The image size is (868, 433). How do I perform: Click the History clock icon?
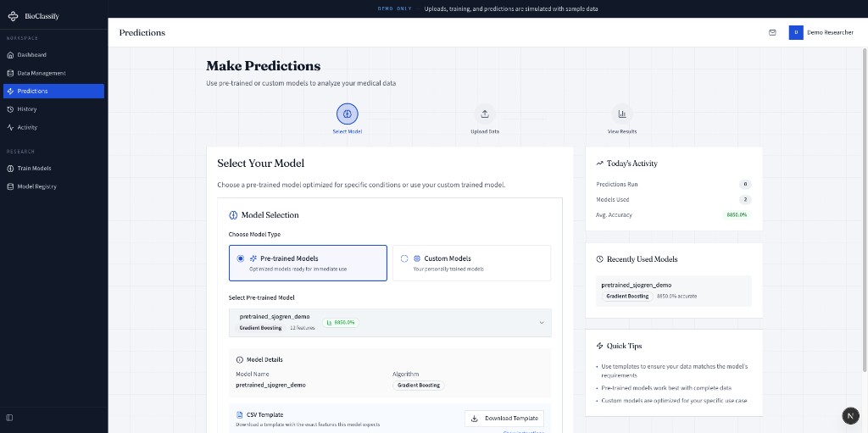(x=10, y=109)
